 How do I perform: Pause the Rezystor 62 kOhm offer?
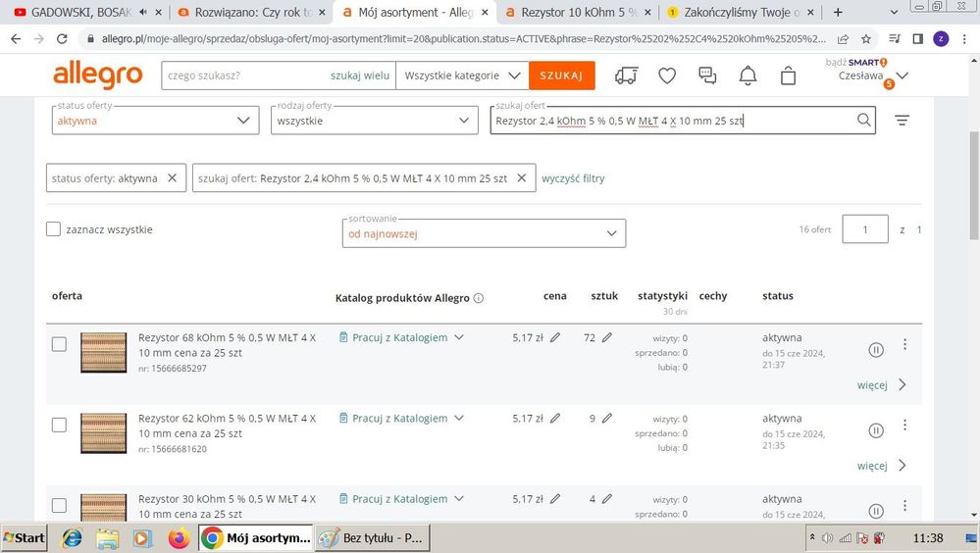point(876,430)
